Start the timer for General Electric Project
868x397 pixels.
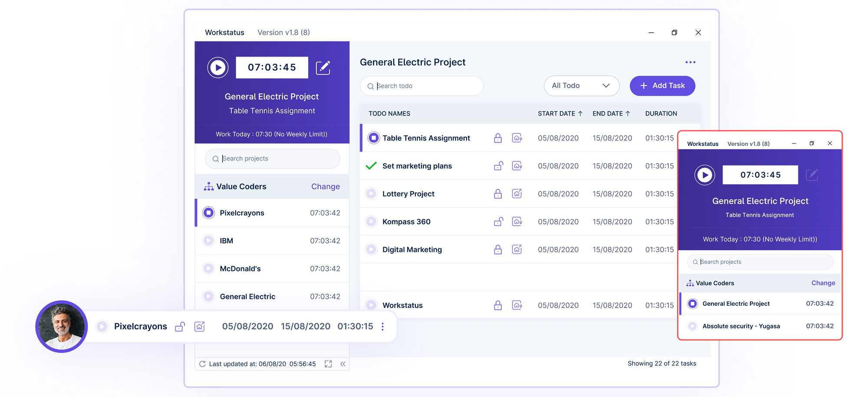218,67
